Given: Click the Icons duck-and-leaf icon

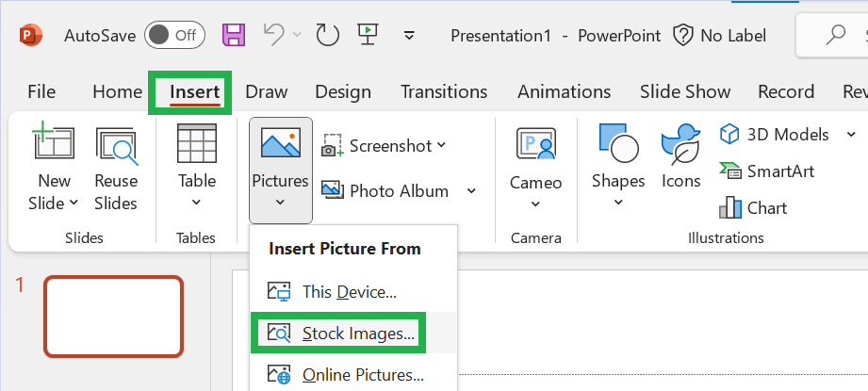Looking at the screenshot, I should [x=680, y=144].
